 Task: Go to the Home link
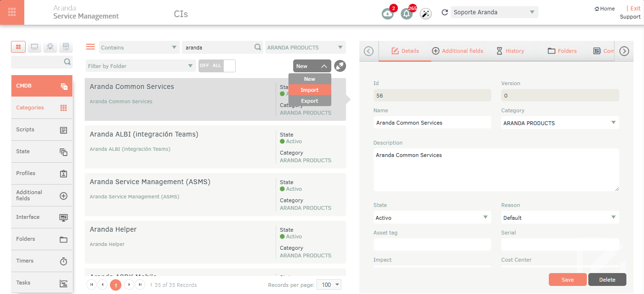pos(604,9)
